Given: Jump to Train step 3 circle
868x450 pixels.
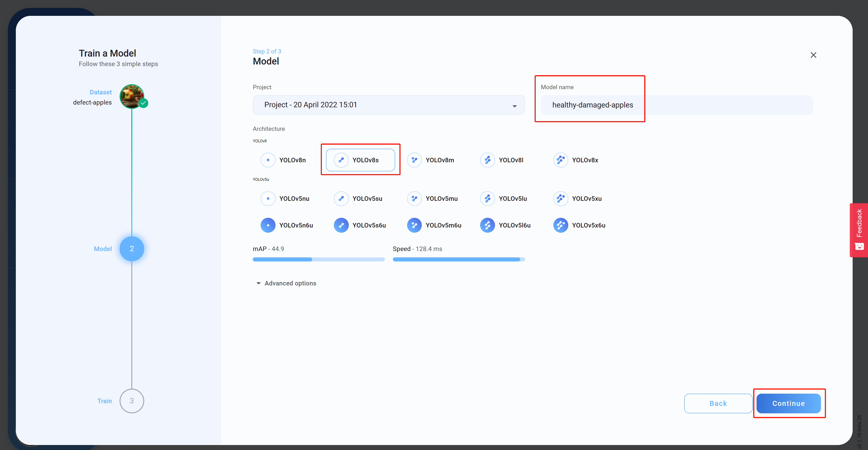Looking at the screenshot, I should click(x=132, y=401).
